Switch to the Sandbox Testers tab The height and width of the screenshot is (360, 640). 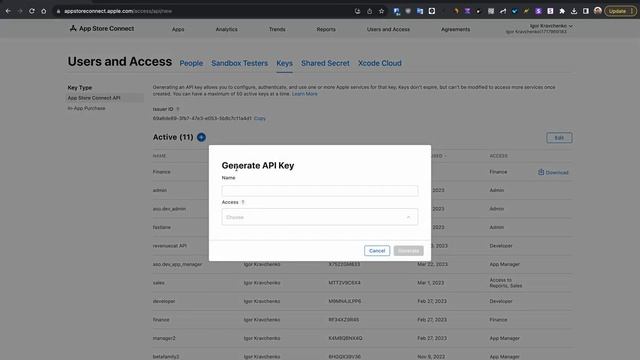tap(240, 63)
